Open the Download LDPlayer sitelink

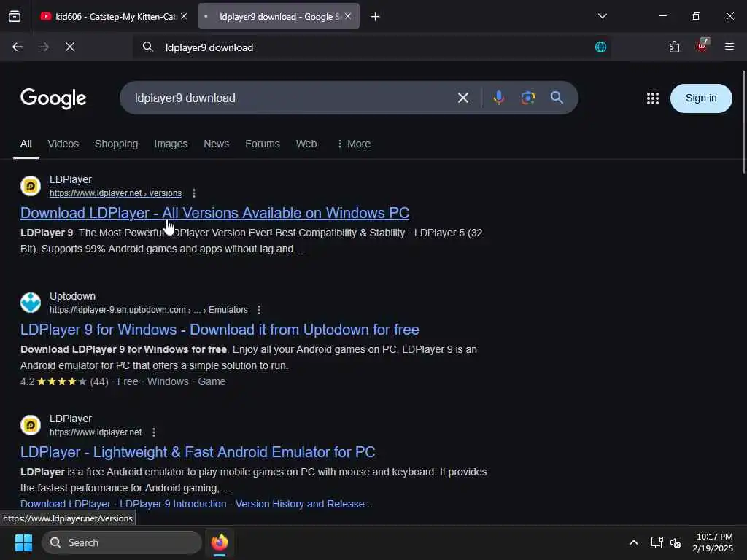(65, 504)
